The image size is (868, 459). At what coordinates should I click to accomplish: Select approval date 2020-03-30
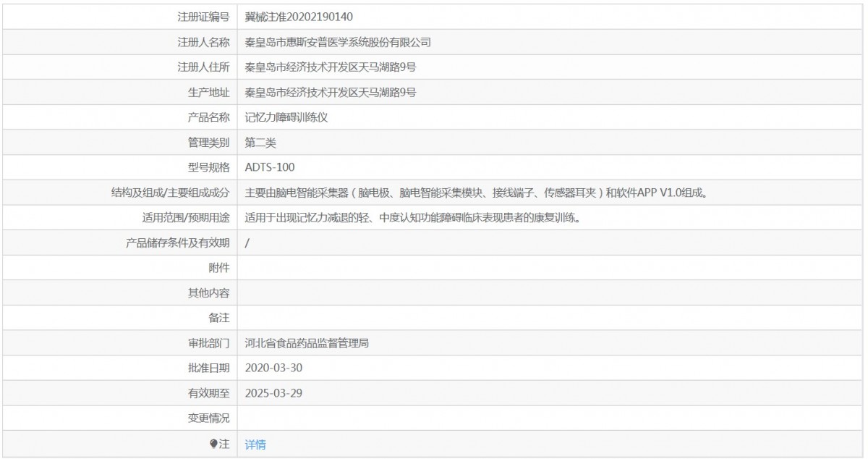(x=273, y=368)
